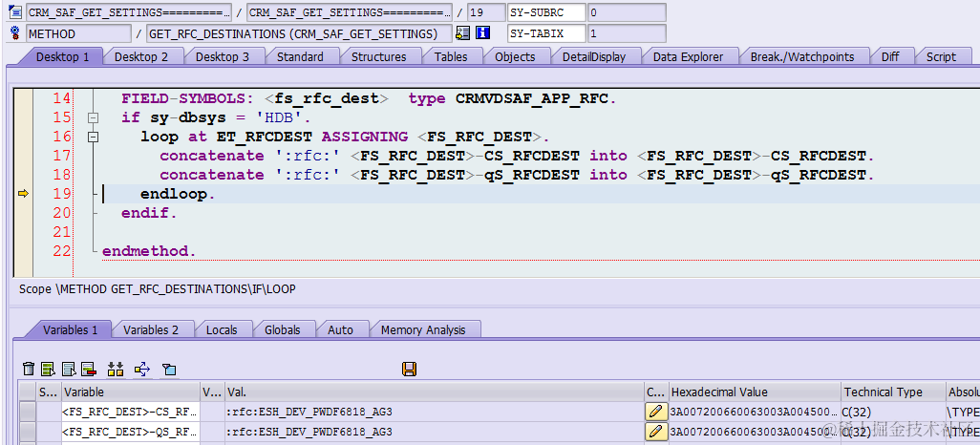Open the Structures tab
980x445 pixels.
379,57
